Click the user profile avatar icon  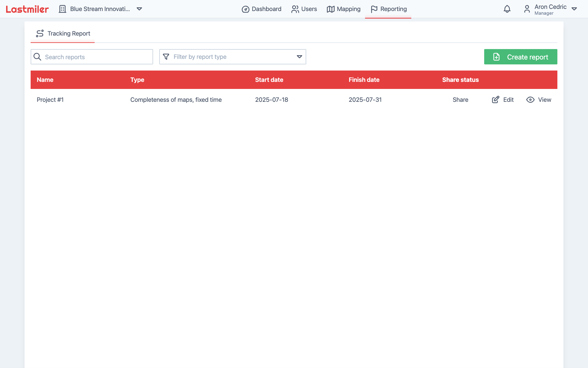pos(527,9)
